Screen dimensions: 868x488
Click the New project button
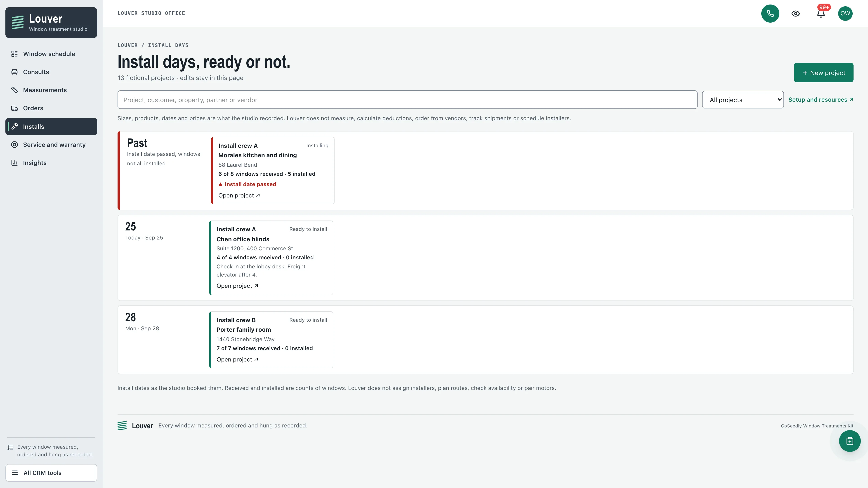pyautogui.click(x=823, y=72)
